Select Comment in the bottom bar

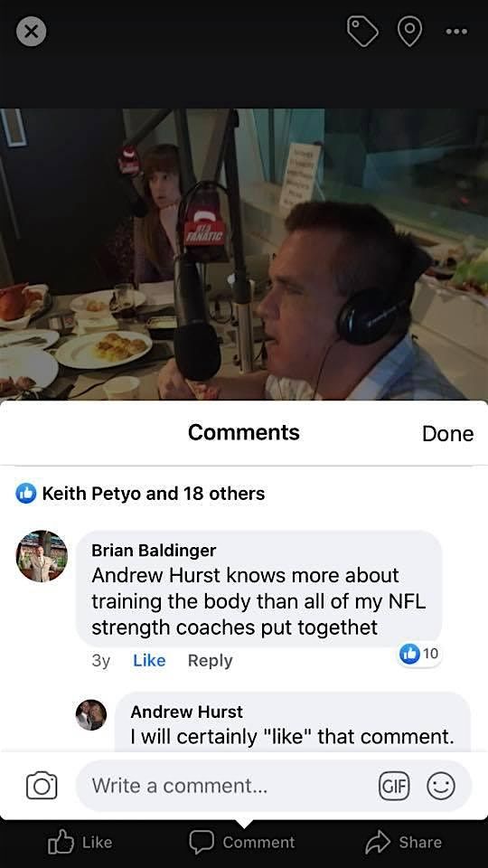(242, 842)
